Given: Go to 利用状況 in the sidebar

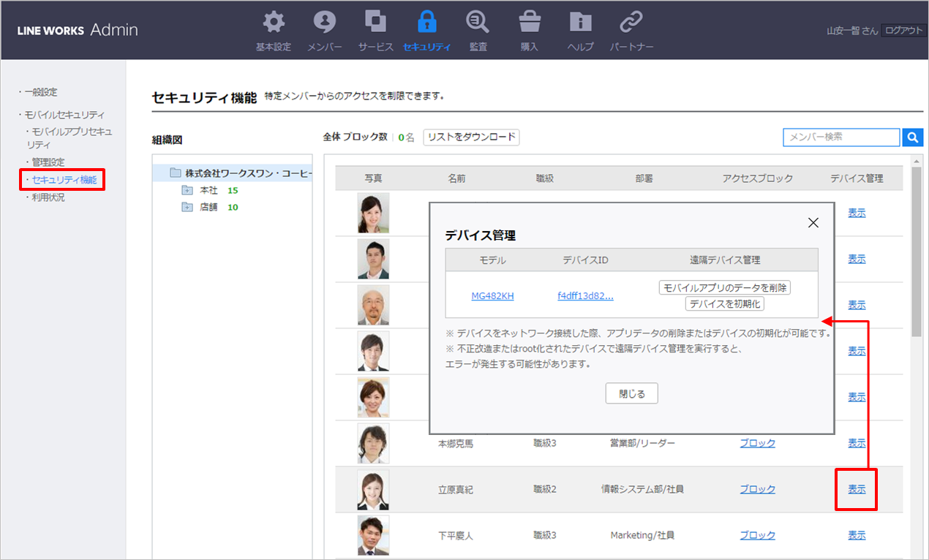Looking at the screenshot, I should [48, 197].
